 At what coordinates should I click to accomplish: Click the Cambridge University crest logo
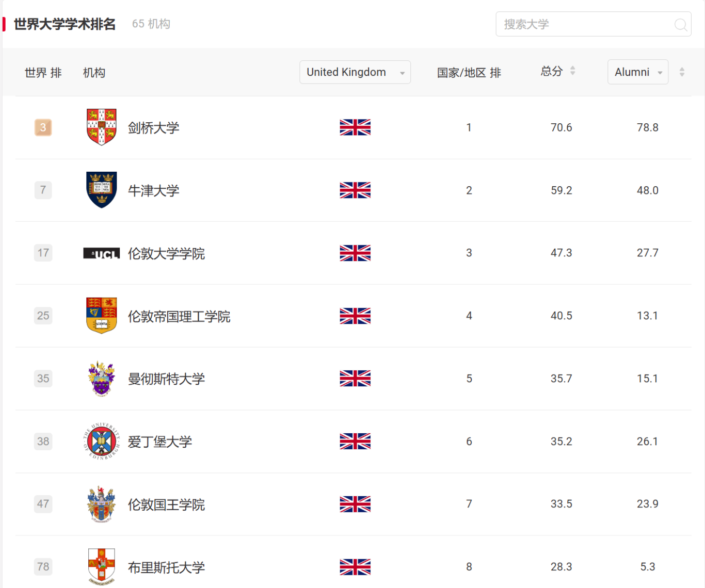click(x=102, y=127)
